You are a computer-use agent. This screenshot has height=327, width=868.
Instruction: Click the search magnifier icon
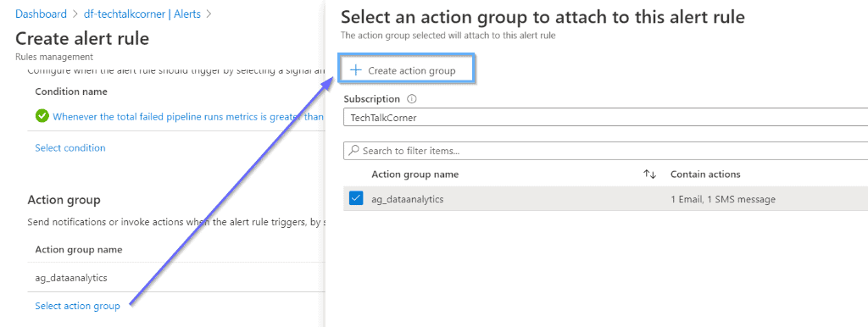353,151
